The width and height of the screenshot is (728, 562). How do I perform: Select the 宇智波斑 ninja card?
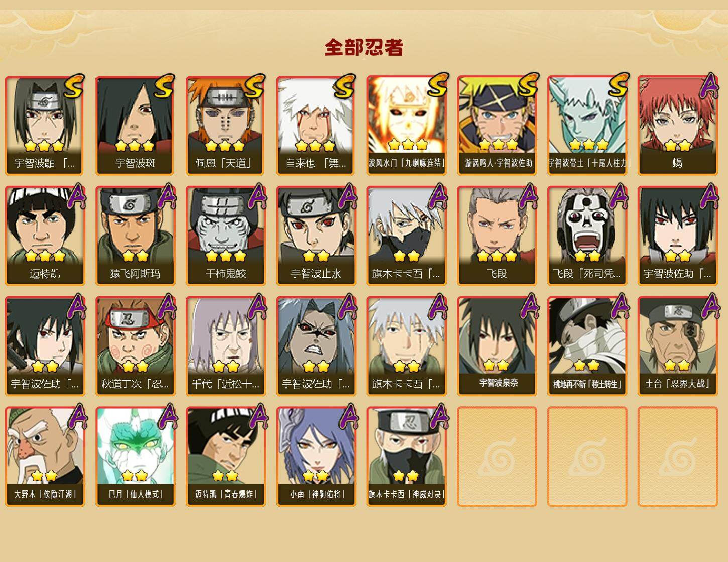[x=135, y=125]
